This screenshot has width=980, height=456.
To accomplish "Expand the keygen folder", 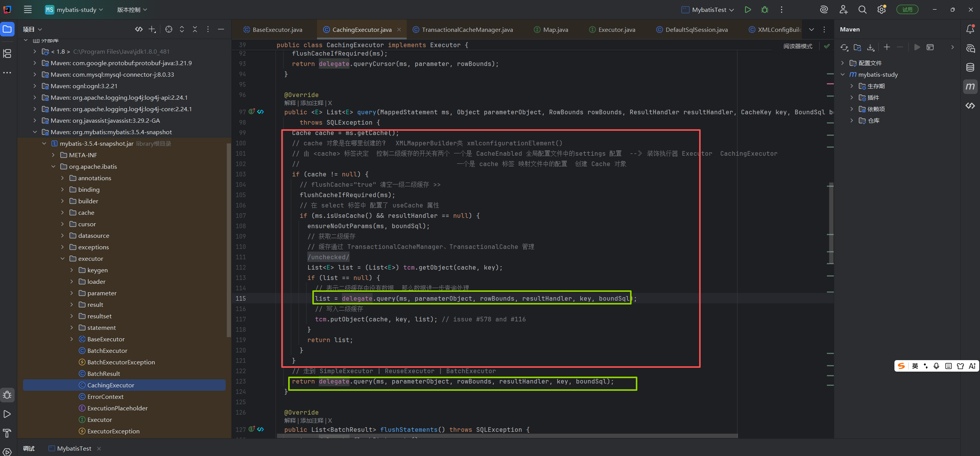I will [72, 270].
